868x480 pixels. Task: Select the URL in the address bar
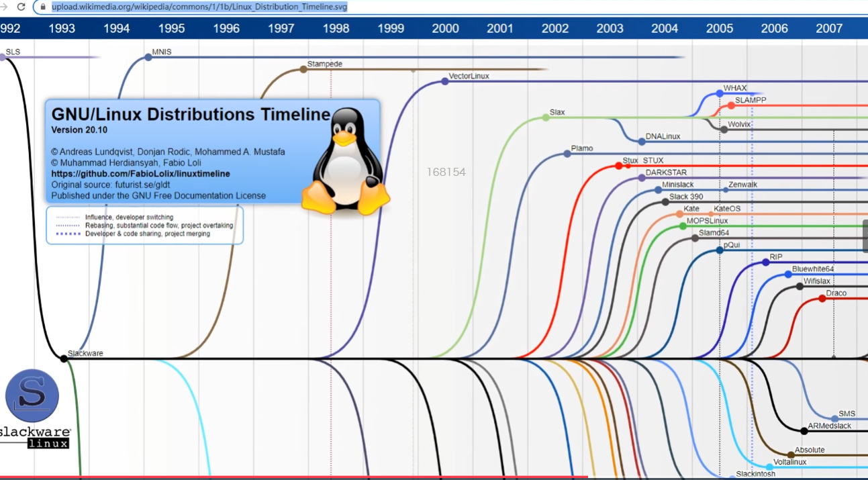[199, 7]
